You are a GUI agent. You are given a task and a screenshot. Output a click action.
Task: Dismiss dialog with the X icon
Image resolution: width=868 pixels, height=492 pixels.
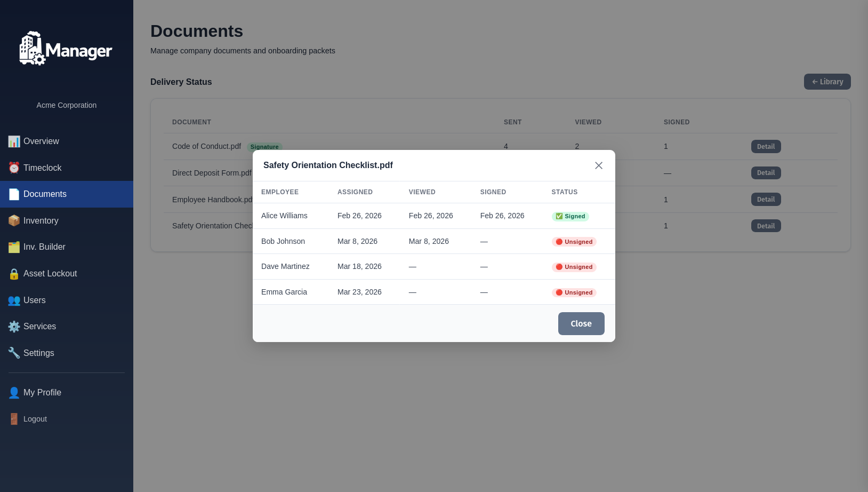[599, 165]
